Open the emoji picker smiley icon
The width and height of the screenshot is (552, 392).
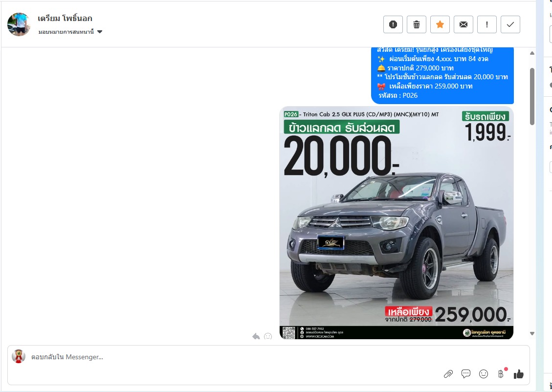484,374
